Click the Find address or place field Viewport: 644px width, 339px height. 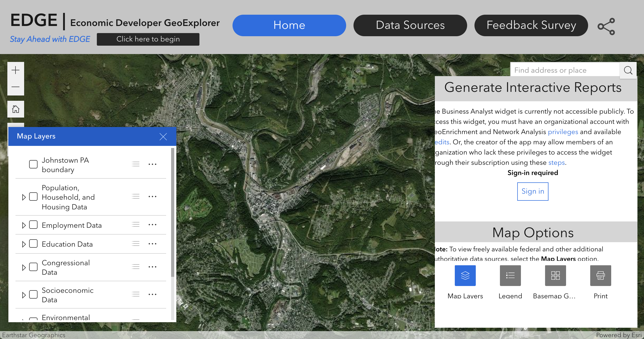click(564, 70)
